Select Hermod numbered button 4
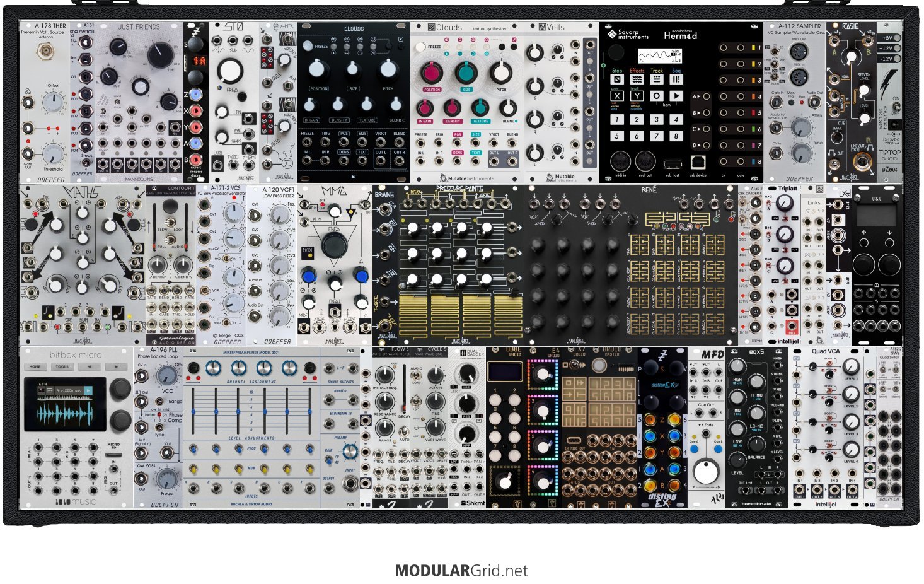This screenshot has height=584, width=924. click(676, 119)
